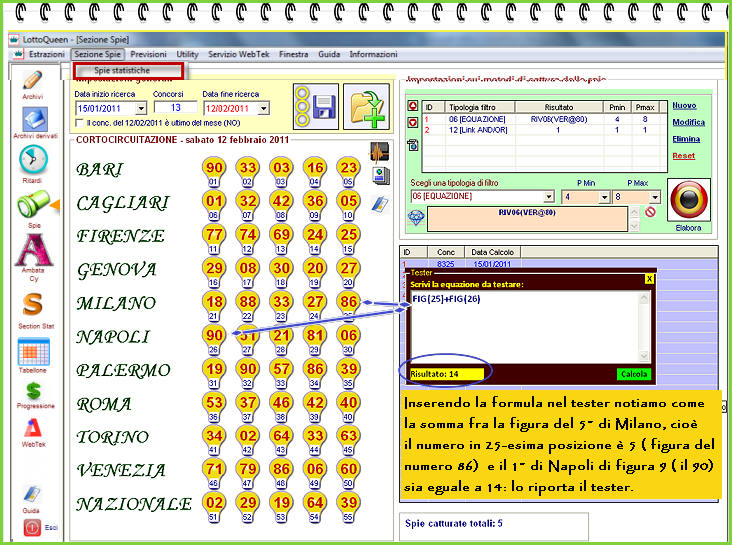Select the Spie flashlight icon

(x=34, y=204)
